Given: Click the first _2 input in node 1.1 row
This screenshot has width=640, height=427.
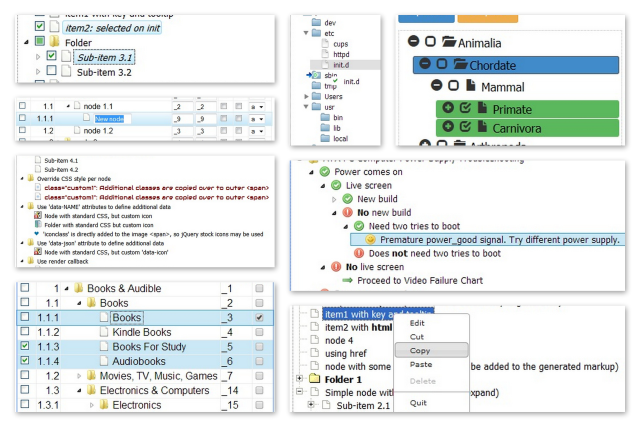Looking at the screenshot, I should point(182,107).
